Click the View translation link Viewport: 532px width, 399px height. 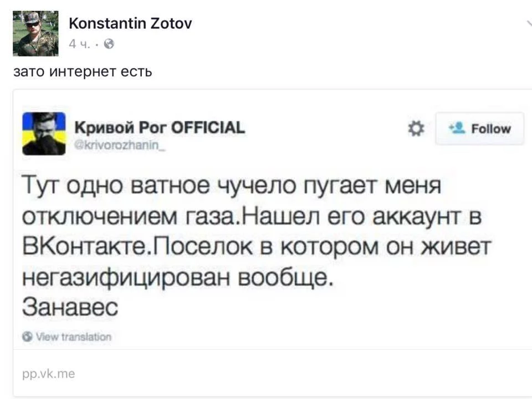tap(74, 336)
